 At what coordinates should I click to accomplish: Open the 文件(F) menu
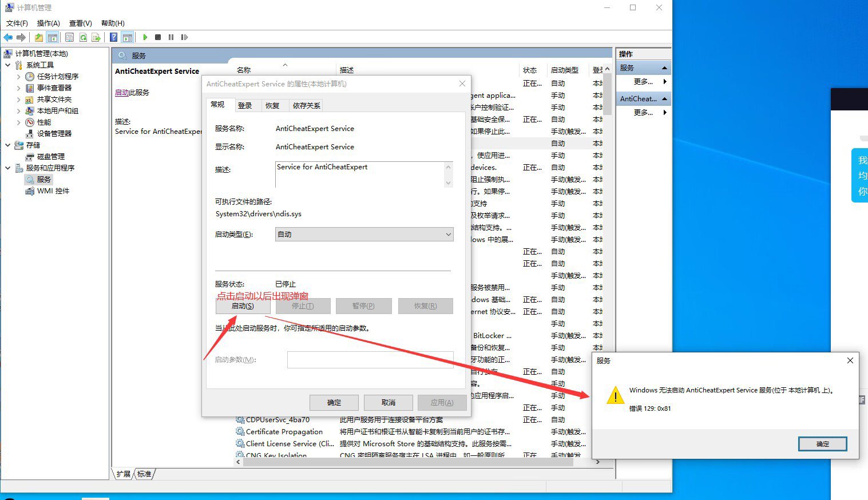point(17,23)
